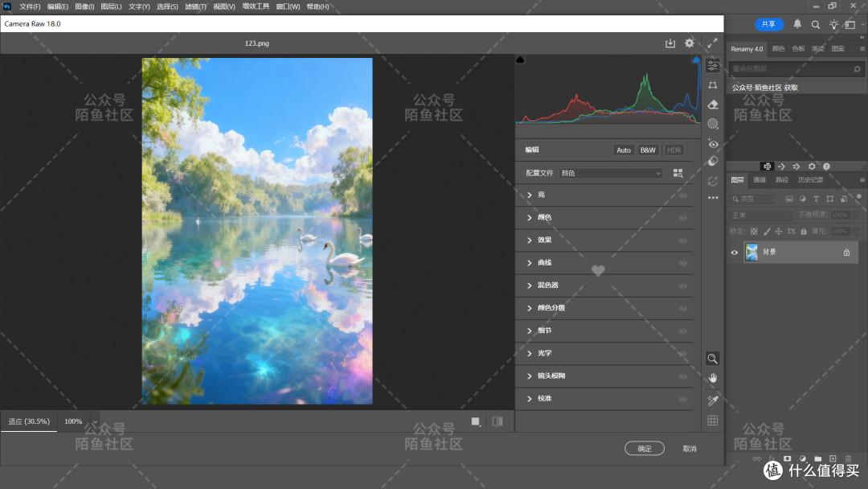Screen dimensions: 868x489
Task: Open the profile browser grid icon
Action: point(678,174)
